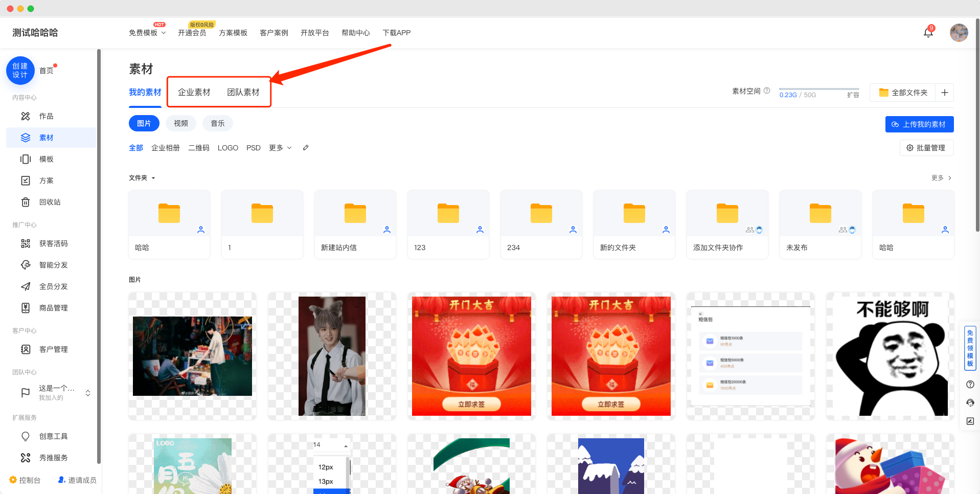Expand the team switcher arrows

coord(88,393)
